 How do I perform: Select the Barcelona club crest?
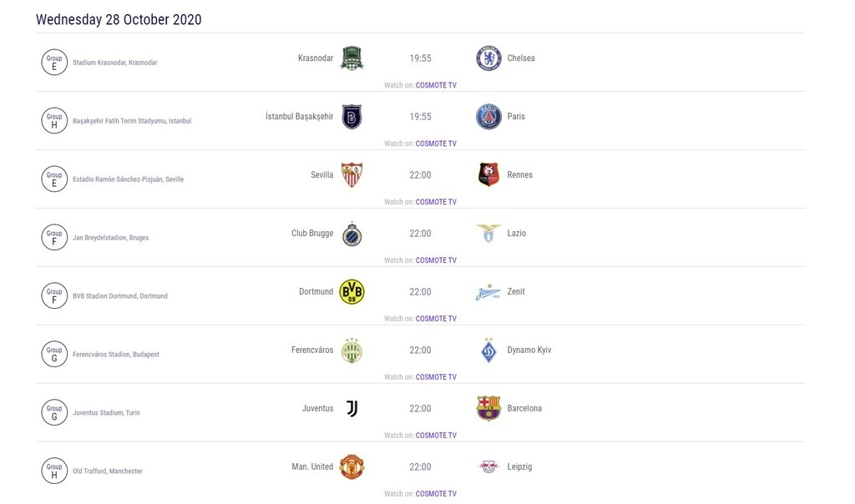(488, 409)
